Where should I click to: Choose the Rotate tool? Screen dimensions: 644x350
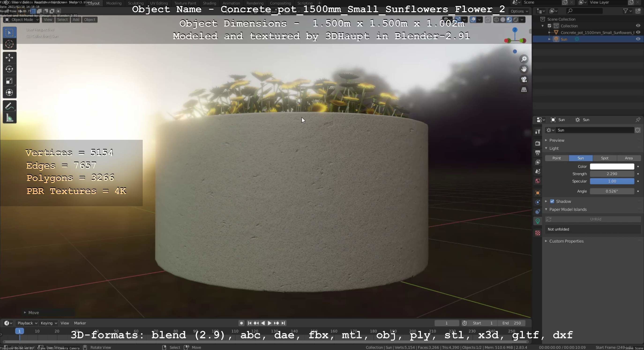[x=10, y=69]
